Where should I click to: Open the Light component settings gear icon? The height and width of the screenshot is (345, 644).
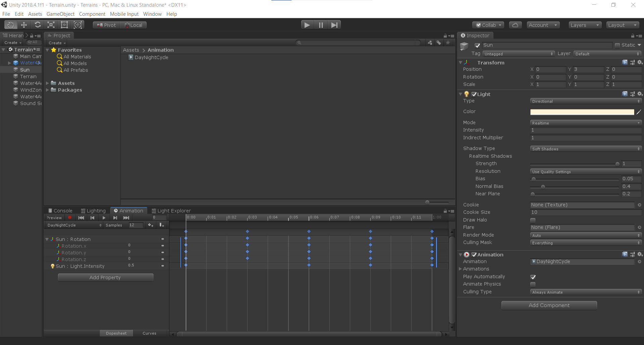(x=640, y=94)
